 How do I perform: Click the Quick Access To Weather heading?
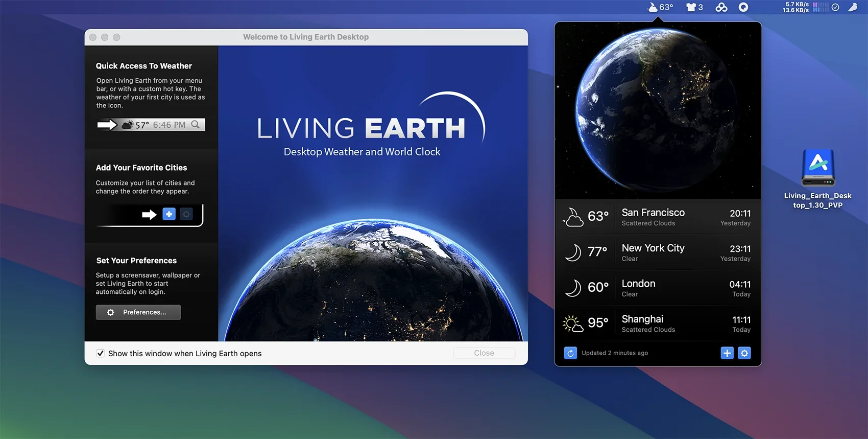[x=144, y=66]
